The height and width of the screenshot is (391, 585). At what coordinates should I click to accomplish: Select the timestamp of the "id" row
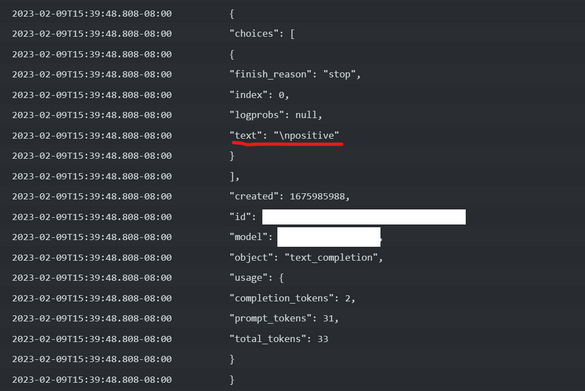[x=92, y=217]
